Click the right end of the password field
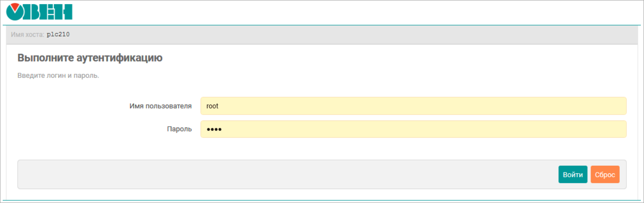The image size is (644, 203). [x=615, y=129]
